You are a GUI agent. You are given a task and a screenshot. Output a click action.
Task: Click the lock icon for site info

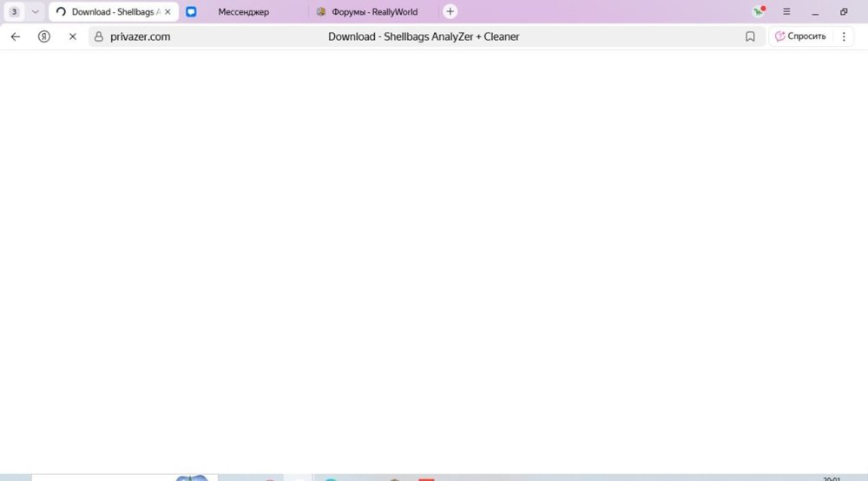pyautogui.click(x=99, y=36)
